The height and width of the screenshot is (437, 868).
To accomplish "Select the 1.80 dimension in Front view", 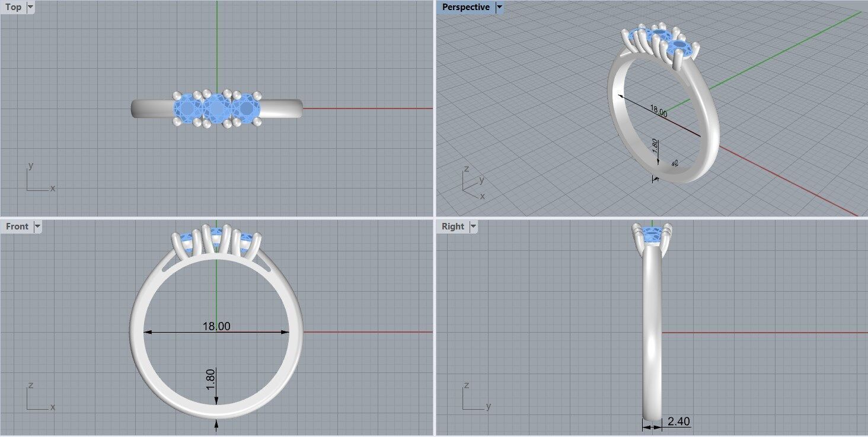I will click(x=210, y=379).
